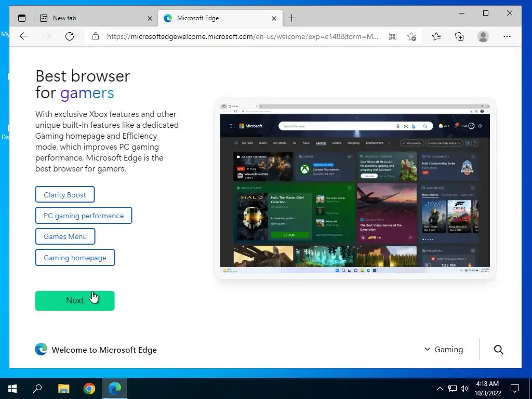
Task: Close the Microsoft Edge tab
Action: pos(274,18)
